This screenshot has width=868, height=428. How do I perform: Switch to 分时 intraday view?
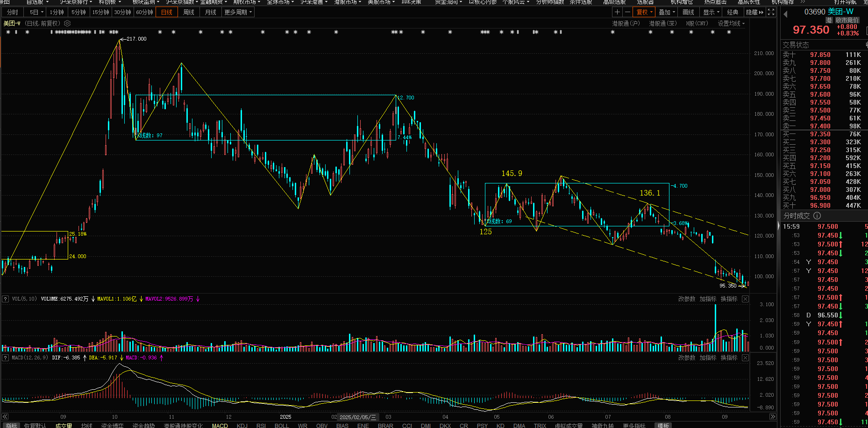pyautogui.click(x=13, y=12)
